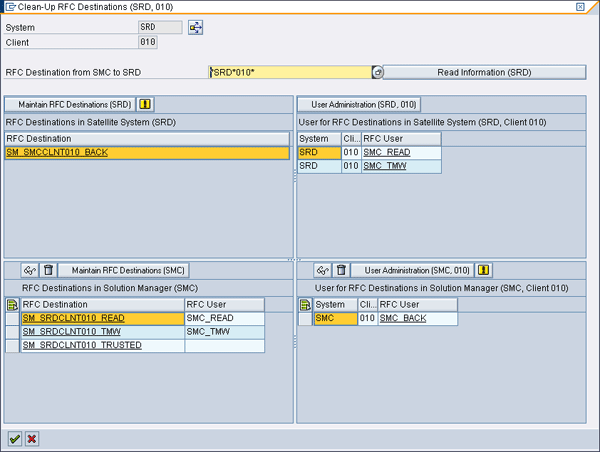Image resolution: width=600 pixels, height=452 pixels.
Task: Click info icon beside User Administration (SMC, 010)
Action: pyautogui.click(x=484, y=270)
